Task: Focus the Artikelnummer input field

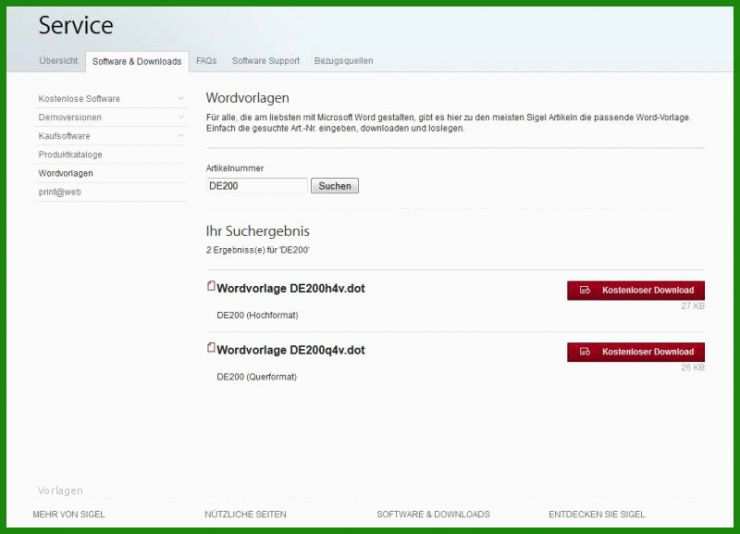Action: click(257, 186)
